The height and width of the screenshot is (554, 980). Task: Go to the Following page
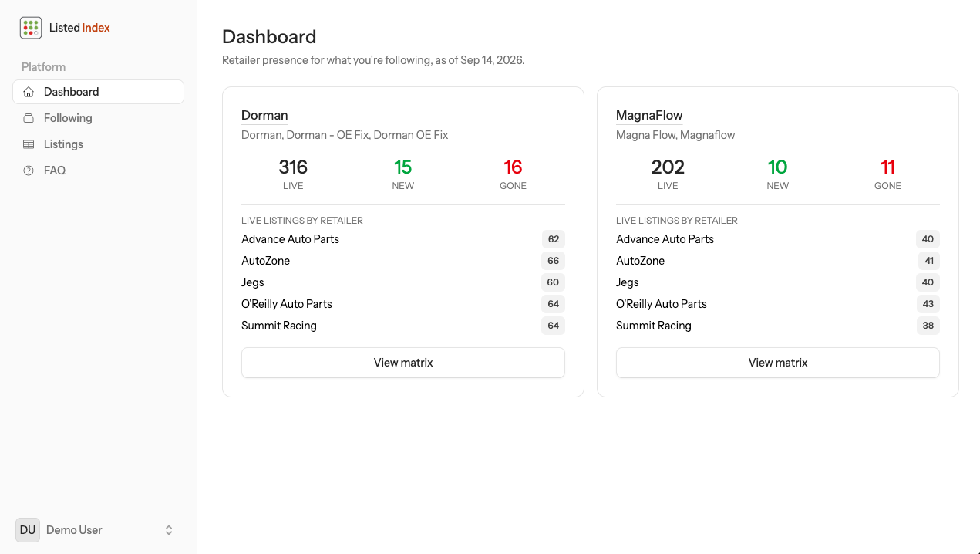pyautogui.click(x=98, y=118)
